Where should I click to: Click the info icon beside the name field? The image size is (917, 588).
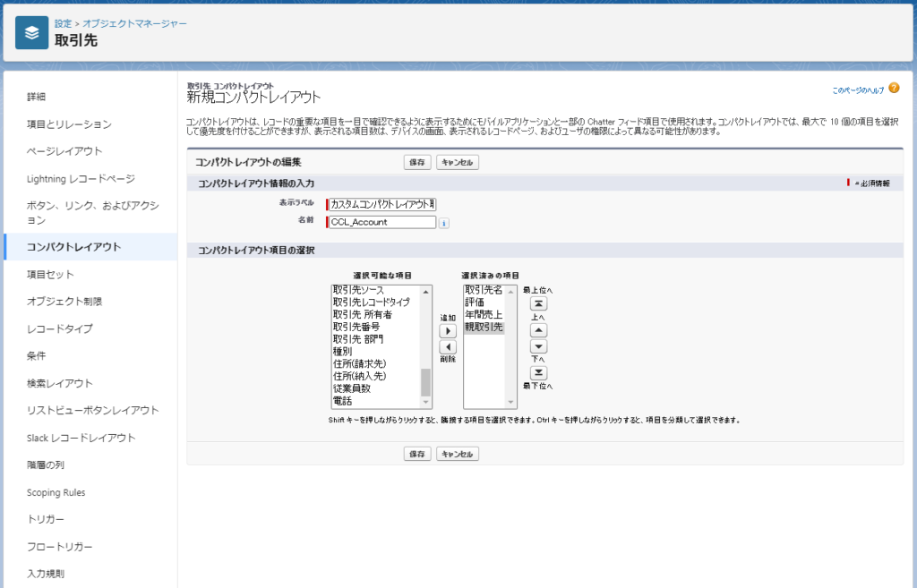point(444,223)
